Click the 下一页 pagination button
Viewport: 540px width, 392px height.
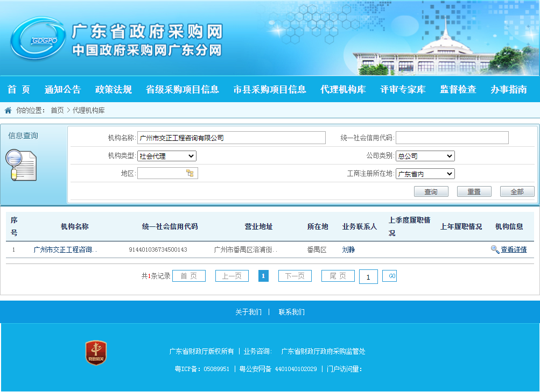(x=295, y=276)
